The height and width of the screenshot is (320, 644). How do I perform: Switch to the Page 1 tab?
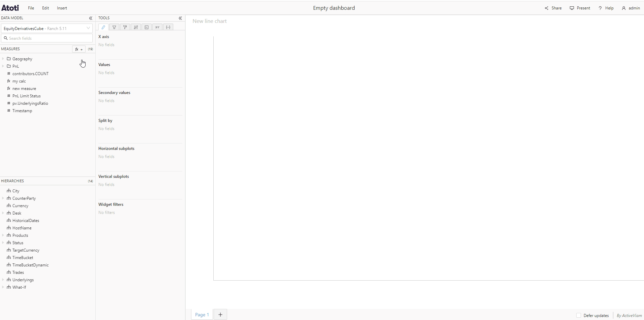(x=202, y=315)
